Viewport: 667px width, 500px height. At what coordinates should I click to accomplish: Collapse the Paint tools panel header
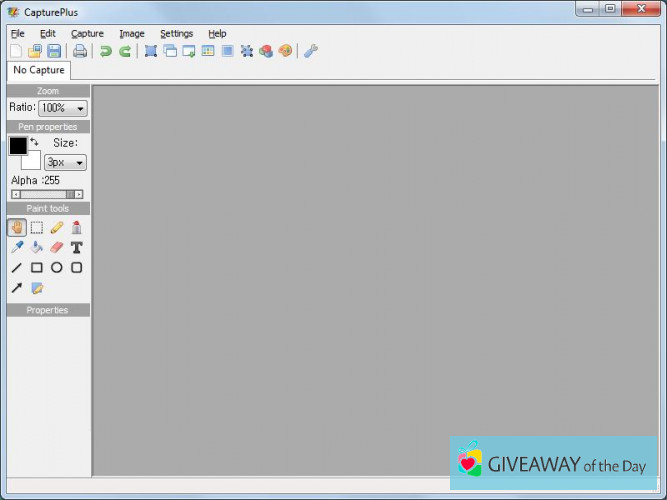pos(47,209)
